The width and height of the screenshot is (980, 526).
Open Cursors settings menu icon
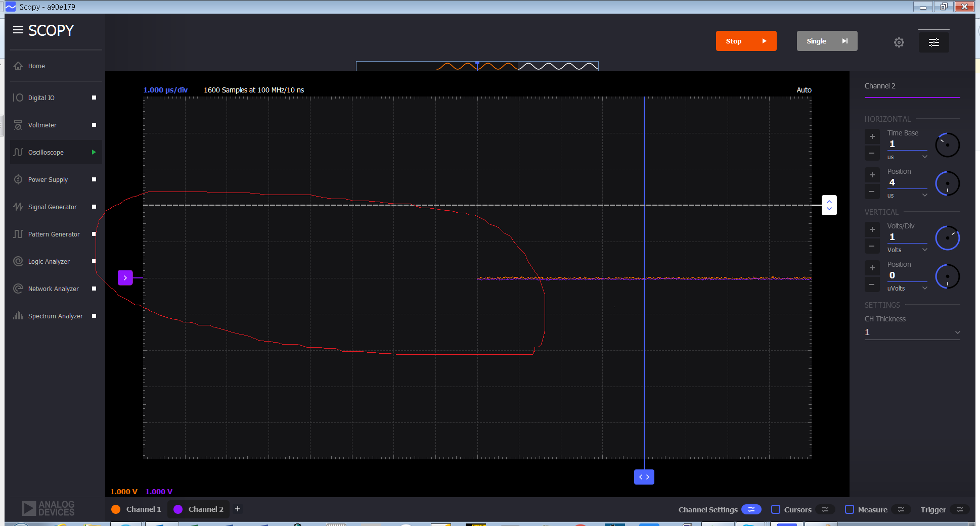click(825, 509)
